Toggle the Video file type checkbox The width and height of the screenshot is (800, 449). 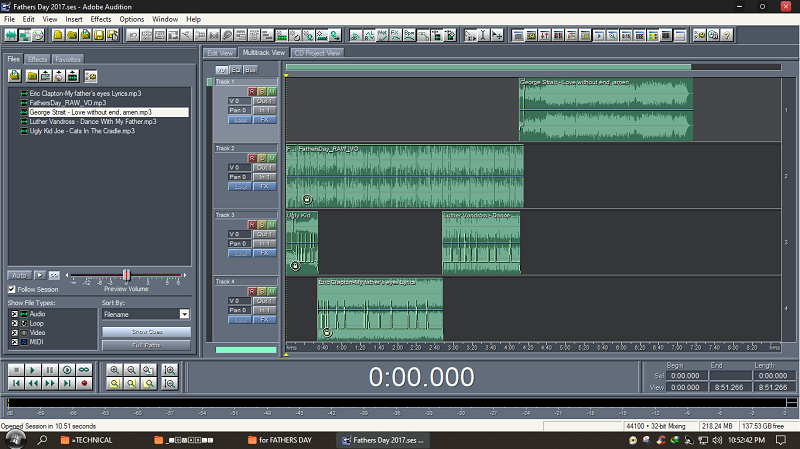click(x=14, y=333)
